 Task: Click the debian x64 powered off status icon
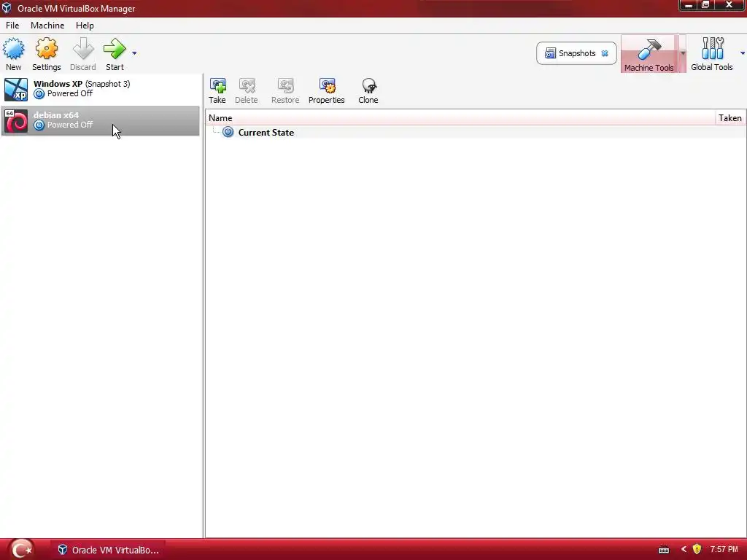39,125
